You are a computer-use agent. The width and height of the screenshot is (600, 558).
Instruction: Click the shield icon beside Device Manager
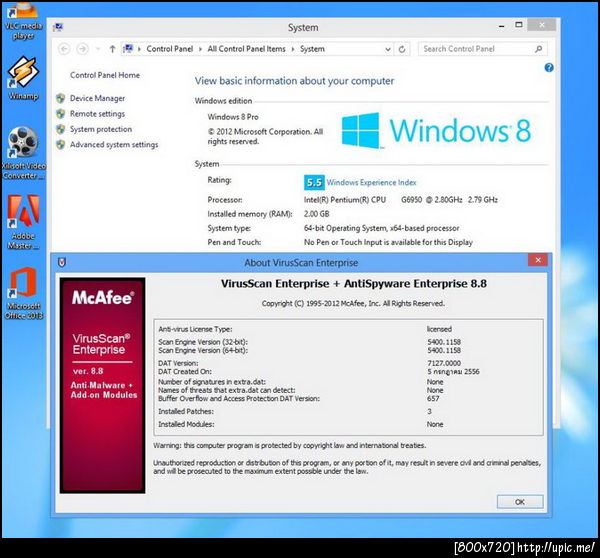60,98
